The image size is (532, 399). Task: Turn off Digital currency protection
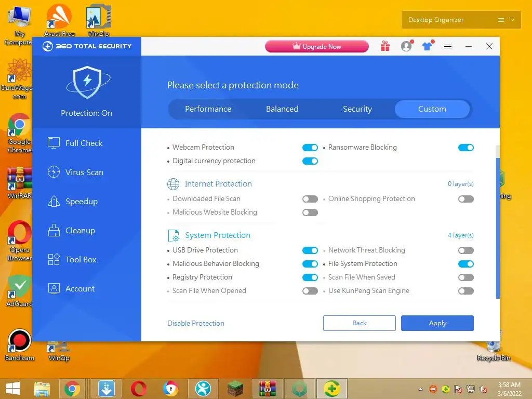pos(310,161)
